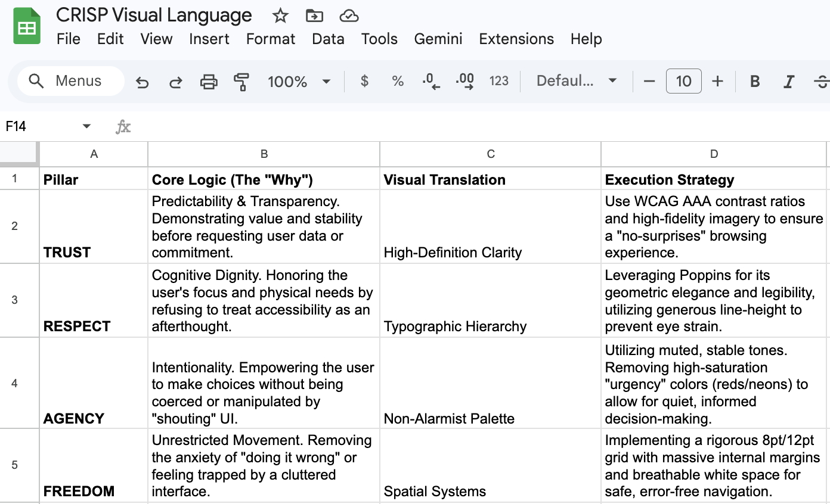Select row 3 header
The height and width of the screenshot is (504, 830).
point(19,300)
